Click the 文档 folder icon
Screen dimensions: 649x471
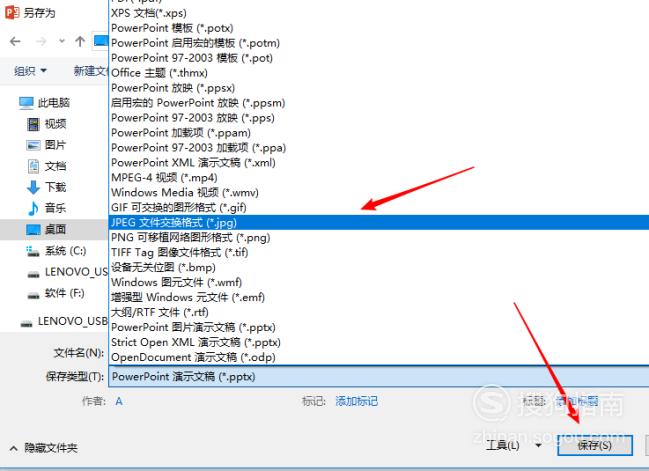pos(33,166)
